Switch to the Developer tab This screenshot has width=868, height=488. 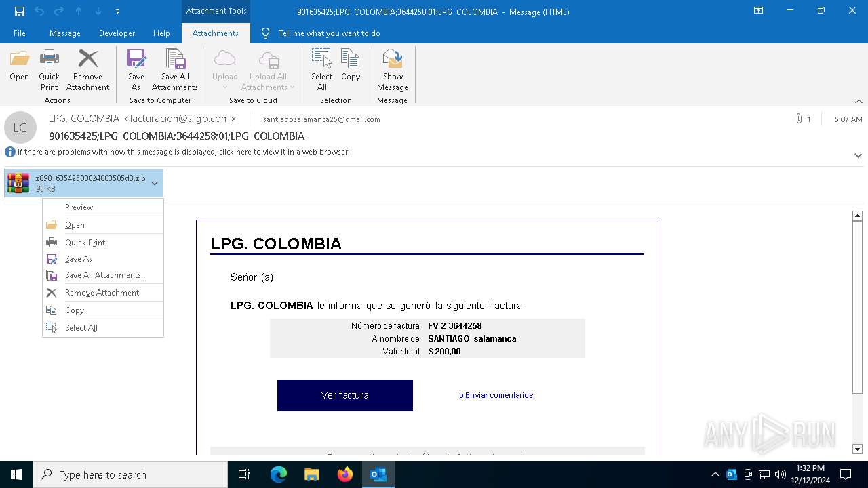click(x=117, y=33)
